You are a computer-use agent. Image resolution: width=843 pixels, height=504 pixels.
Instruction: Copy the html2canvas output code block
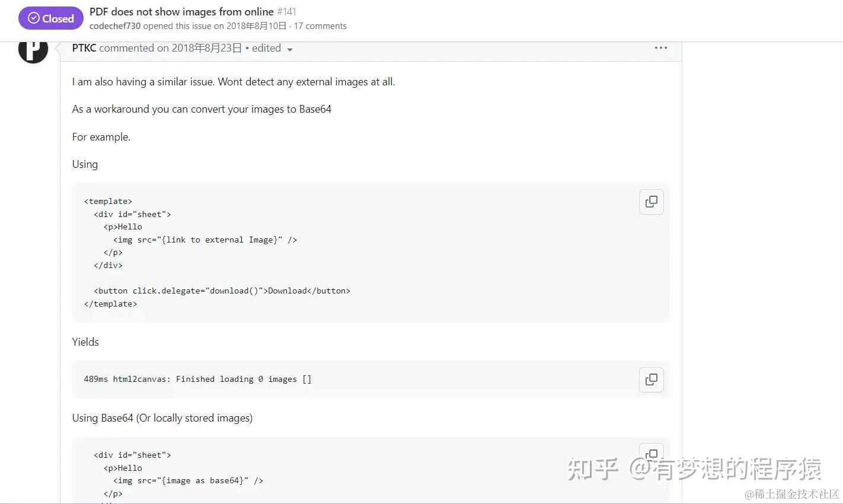click(651, 379)
